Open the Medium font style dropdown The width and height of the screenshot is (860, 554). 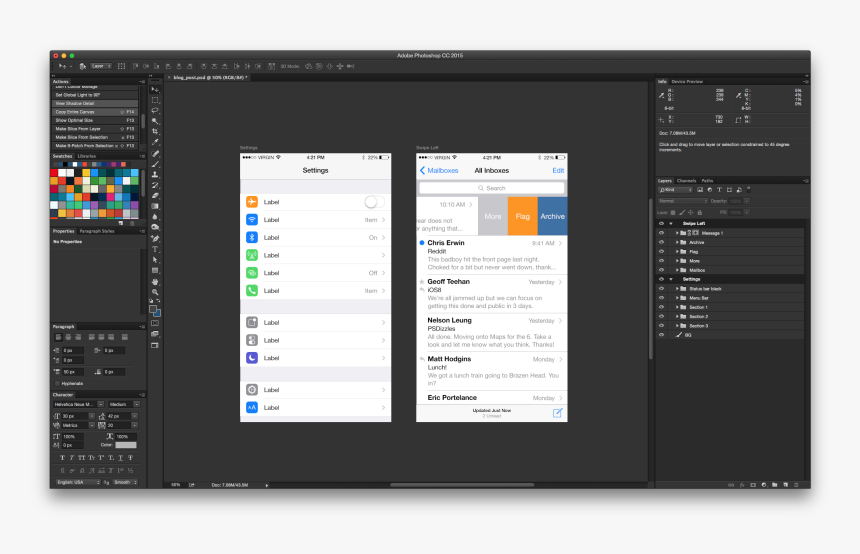[123, 404]
